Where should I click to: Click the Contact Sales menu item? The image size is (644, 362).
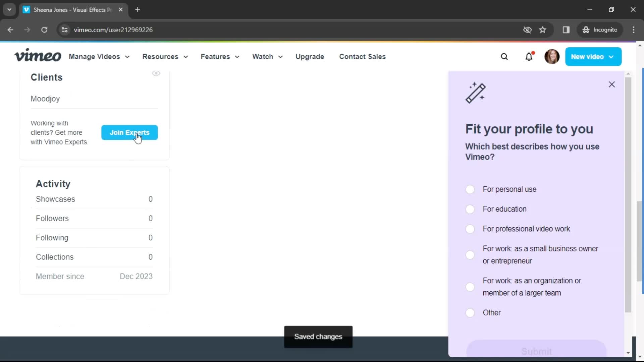click(362, 57)
